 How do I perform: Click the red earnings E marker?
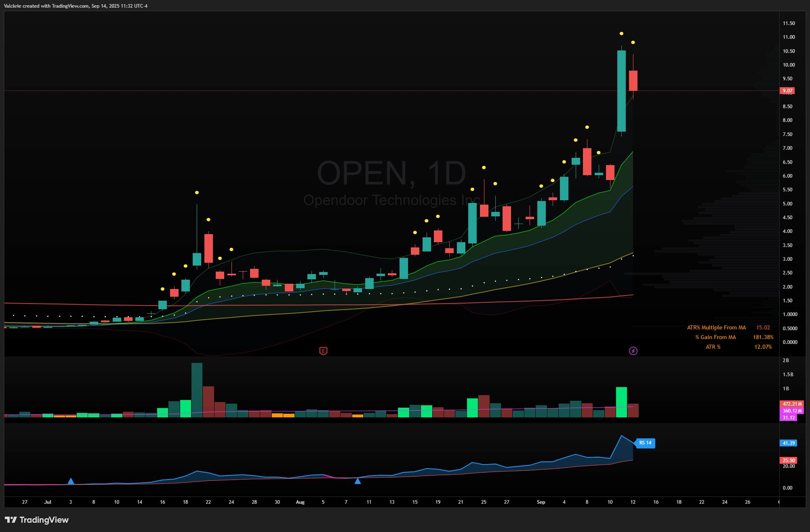tap(323, 351)
